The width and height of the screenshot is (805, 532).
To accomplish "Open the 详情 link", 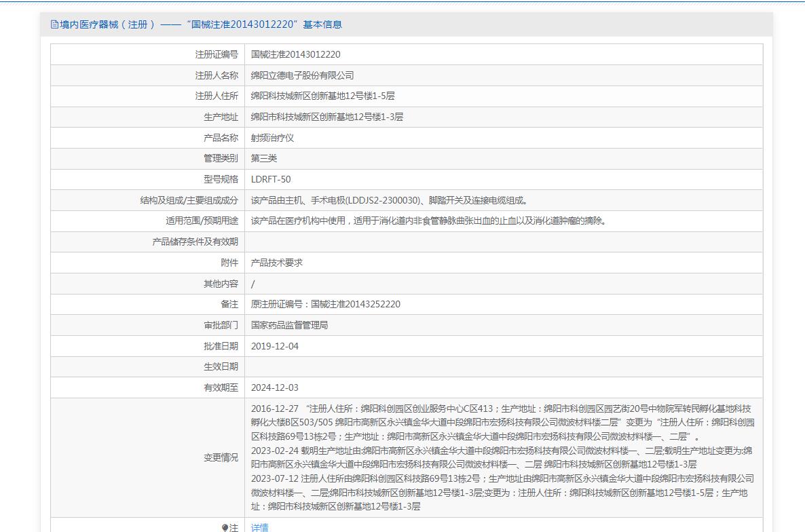I will 259,527.
